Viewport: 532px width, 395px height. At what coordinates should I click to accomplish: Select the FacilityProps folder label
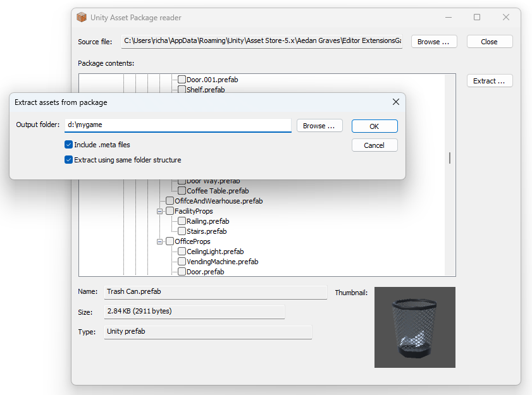tap(194, 211)
